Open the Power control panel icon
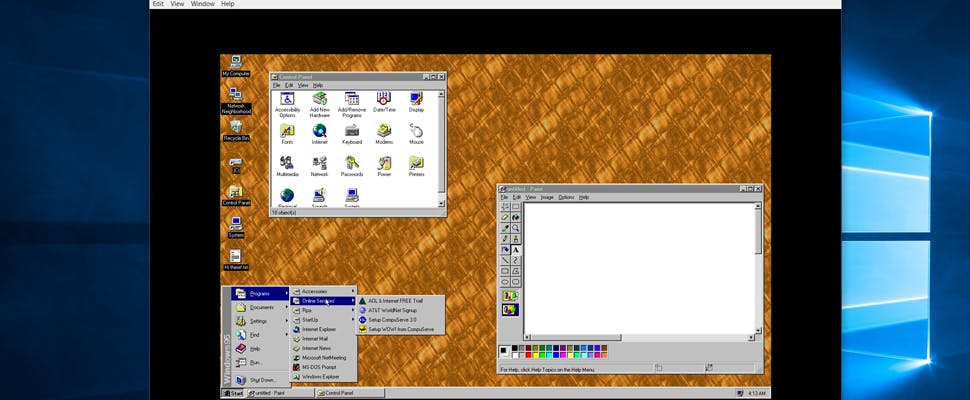The image size is (970, 400). (x=384, y=166)
